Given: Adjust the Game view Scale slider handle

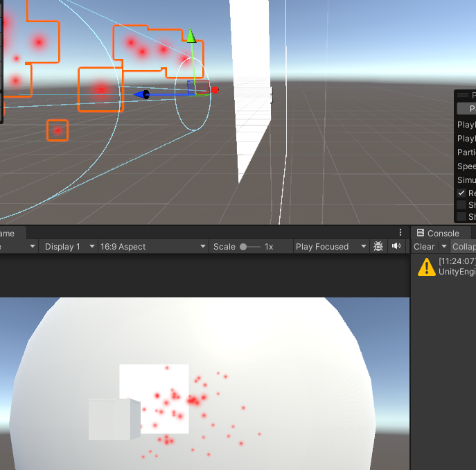Looking at the screenshot, I should click(x=243, y=247).
